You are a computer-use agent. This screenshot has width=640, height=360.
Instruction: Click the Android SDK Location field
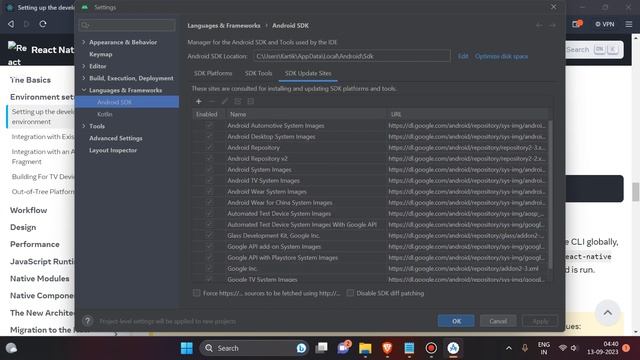click(x=351, y=56)
